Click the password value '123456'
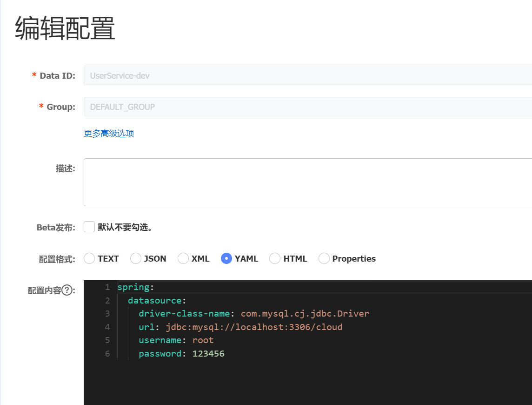This screenshot has width=532, height=405. click(208, 354)
